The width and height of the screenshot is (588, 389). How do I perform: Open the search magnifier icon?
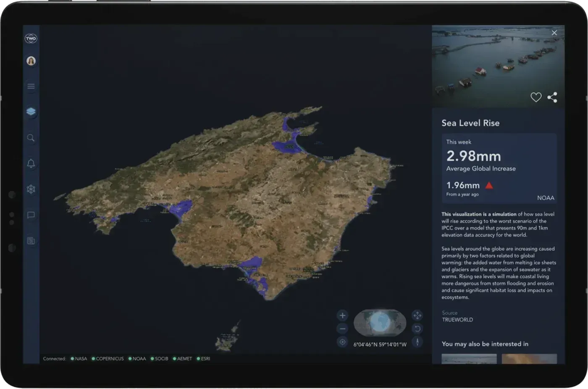pos(31,138)
